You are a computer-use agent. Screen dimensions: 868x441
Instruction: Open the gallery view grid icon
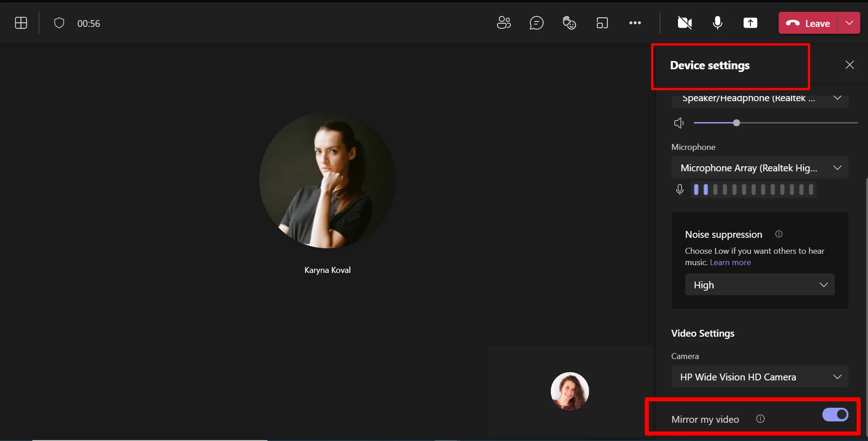tap(21, 23)
